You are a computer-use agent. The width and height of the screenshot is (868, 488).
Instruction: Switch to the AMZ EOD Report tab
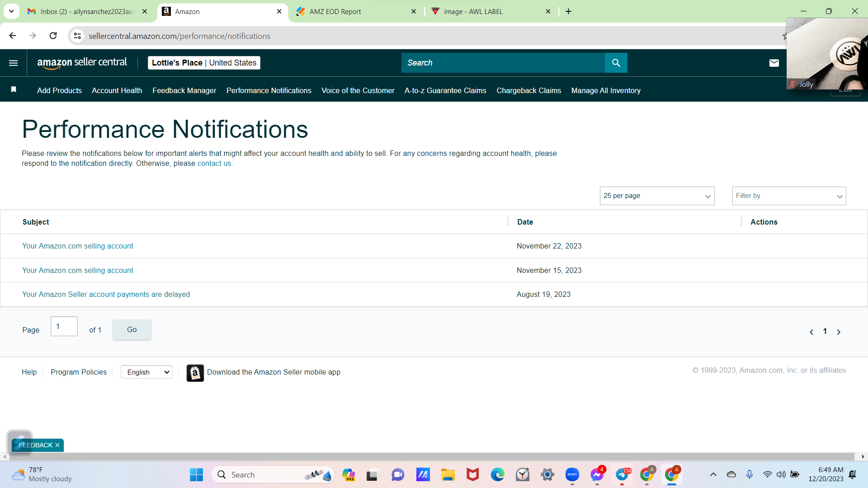357,11
